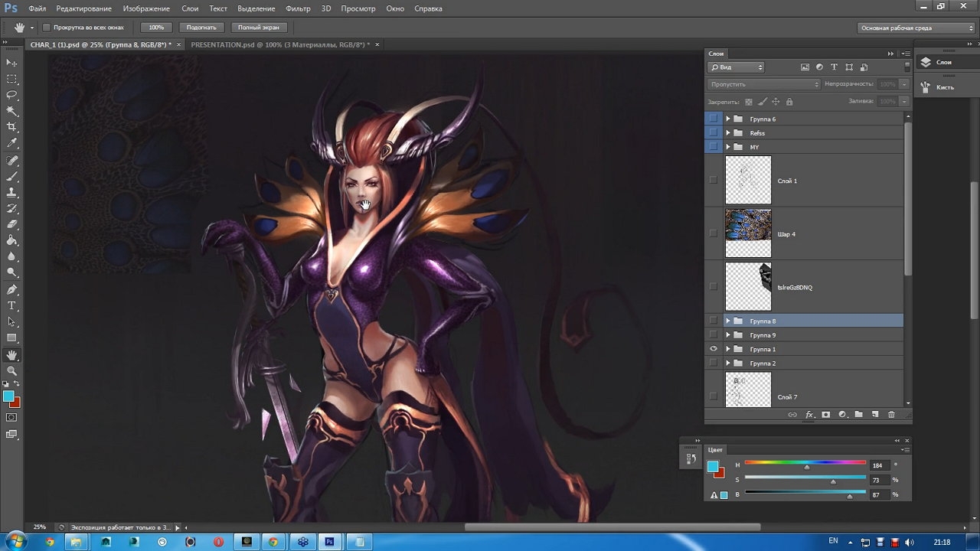The image size is (980, 551).
Task: Hide the Группа 1 layer group
Action: pos(714,349)
